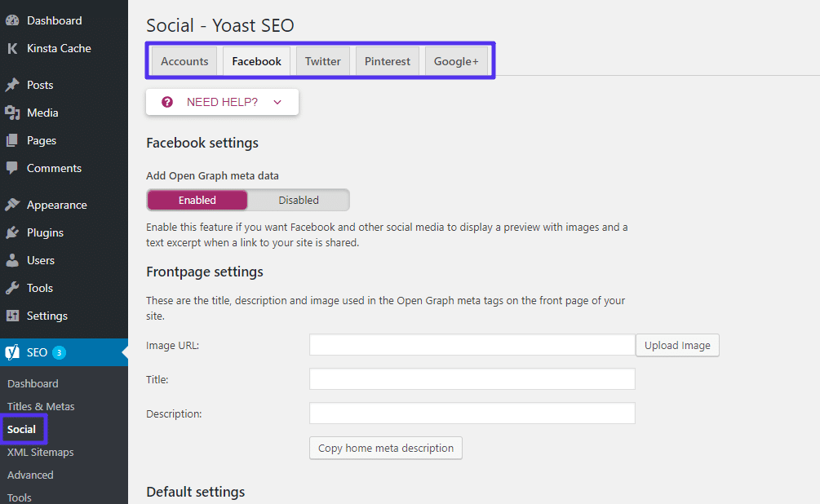Click the Dashboard gauge icon in sidebar

pos(12,20)
